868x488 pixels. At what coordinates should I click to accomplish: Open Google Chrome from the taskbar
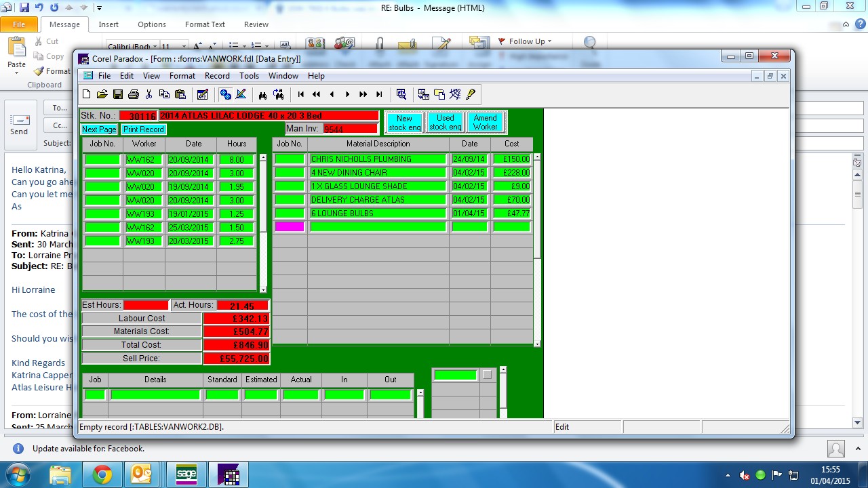pos(102,474)
